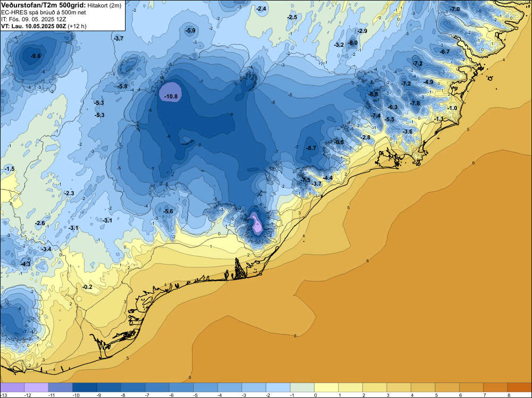Viewport: 532px width, 398px height.
Task: Click the "Veðurstofan/T2m 500grid:" title text
Action: point(44,5)
